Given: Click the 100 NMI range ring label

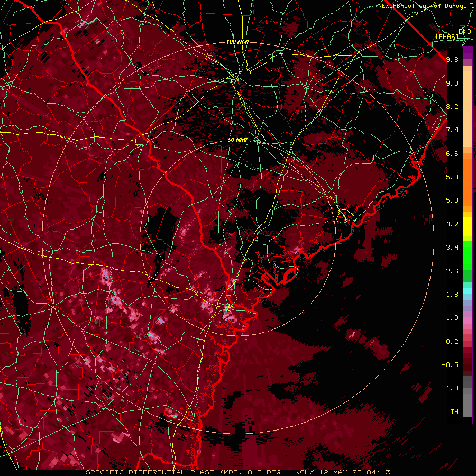Looking at the screenshot, I should (237, 42).
